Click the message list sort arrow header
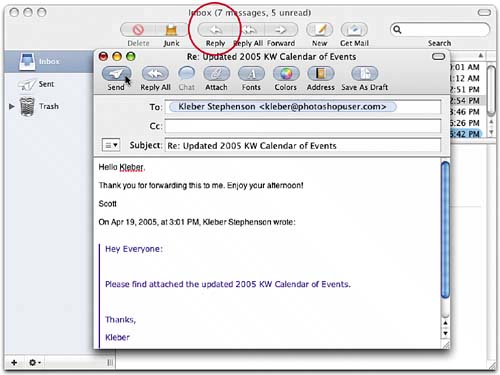Viewport: 500px width, 375px height. click(480, 55)
